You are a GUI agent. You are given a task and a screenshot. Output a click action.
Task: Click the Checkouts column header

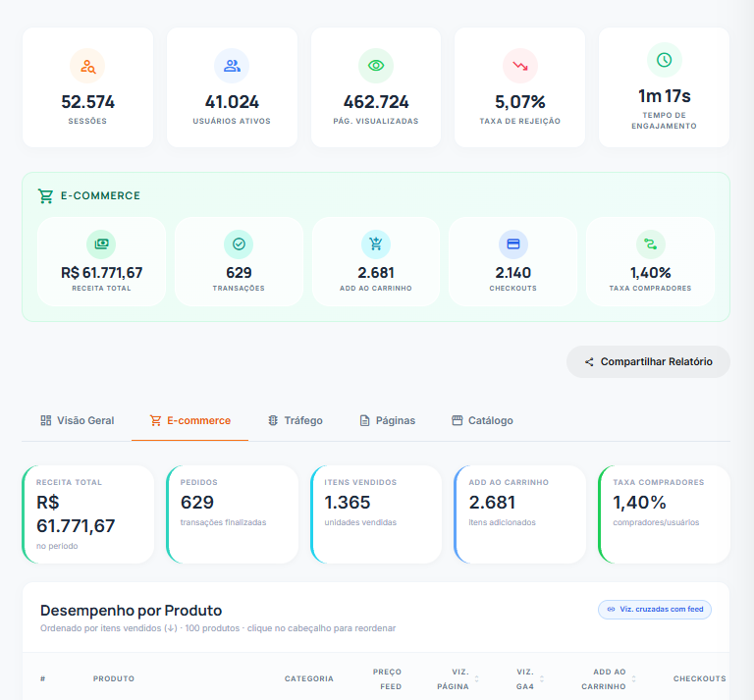pos(699,678)
